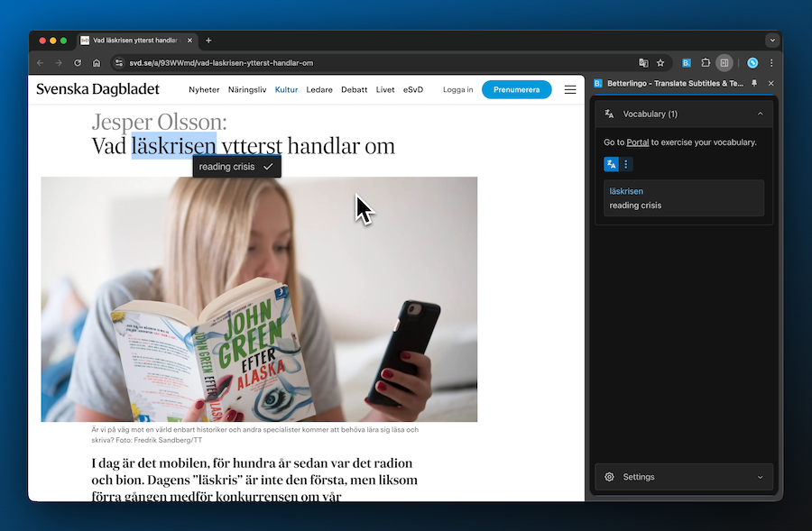Open the Livet section
The image size is (812, 531).
(385, 89)
